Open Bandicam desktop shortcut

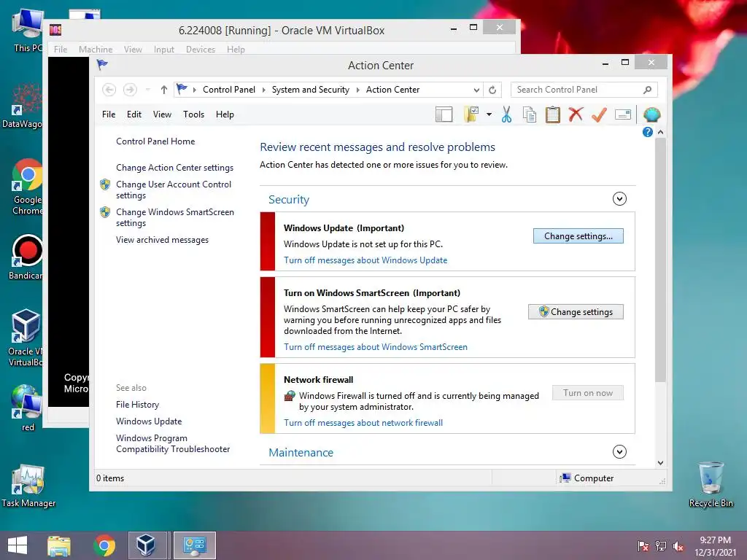27,257
